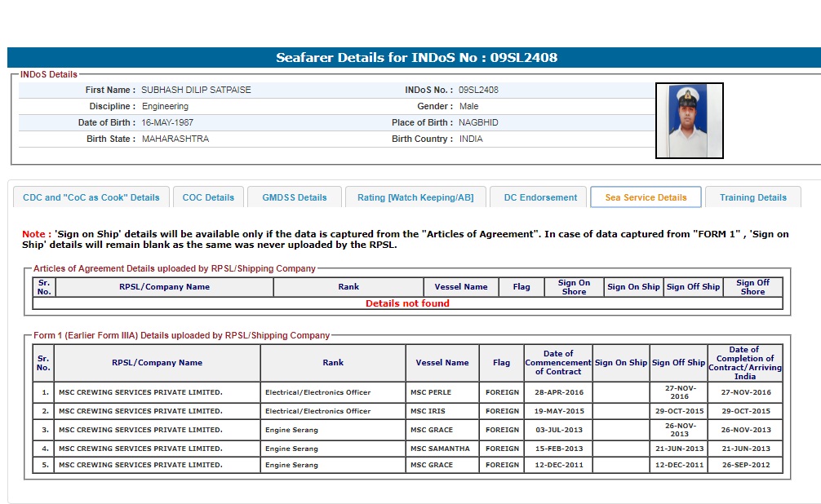This screenshot has width=821, height=504.
Task: Click the Sign On Shore column header
Action: click(x=574, y=287)
